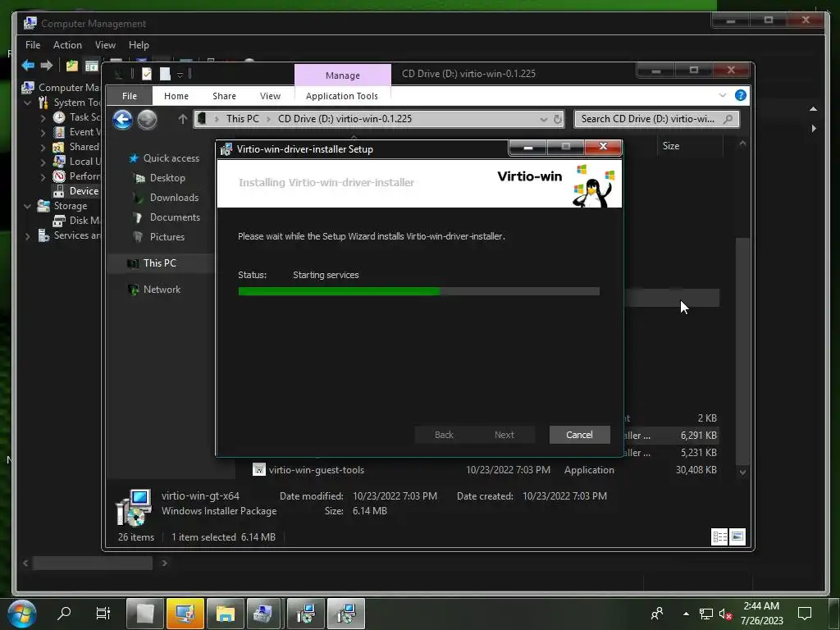Click Back arrow in Computer Management toolbar

click(x=28, y=66)
